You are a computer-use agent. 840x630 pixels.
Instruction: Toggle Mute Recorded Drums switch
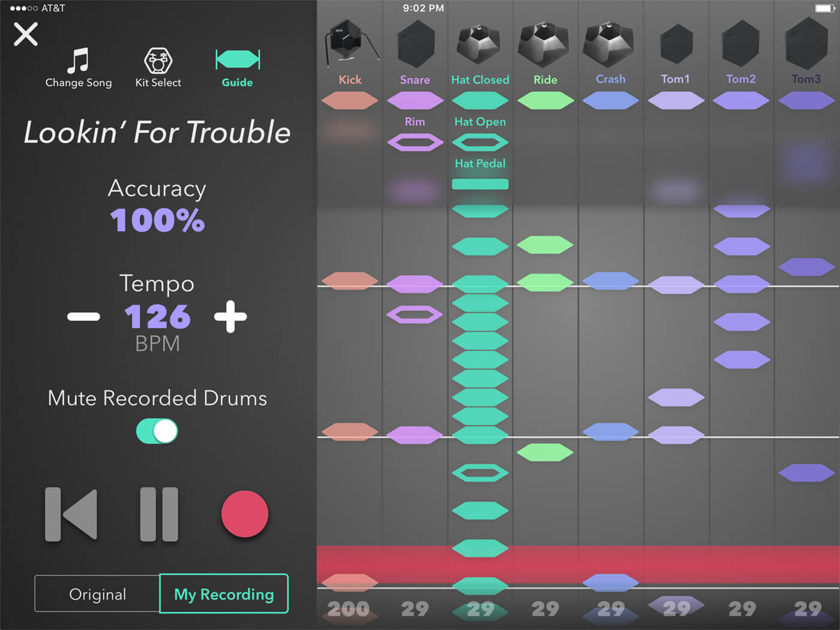point(157,431)
